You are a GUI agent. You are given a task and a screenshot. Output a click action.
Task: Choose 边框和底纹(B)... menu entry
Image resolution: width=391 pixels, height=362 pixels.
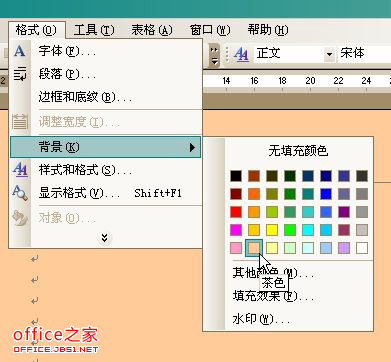click(x=106, y=97)
